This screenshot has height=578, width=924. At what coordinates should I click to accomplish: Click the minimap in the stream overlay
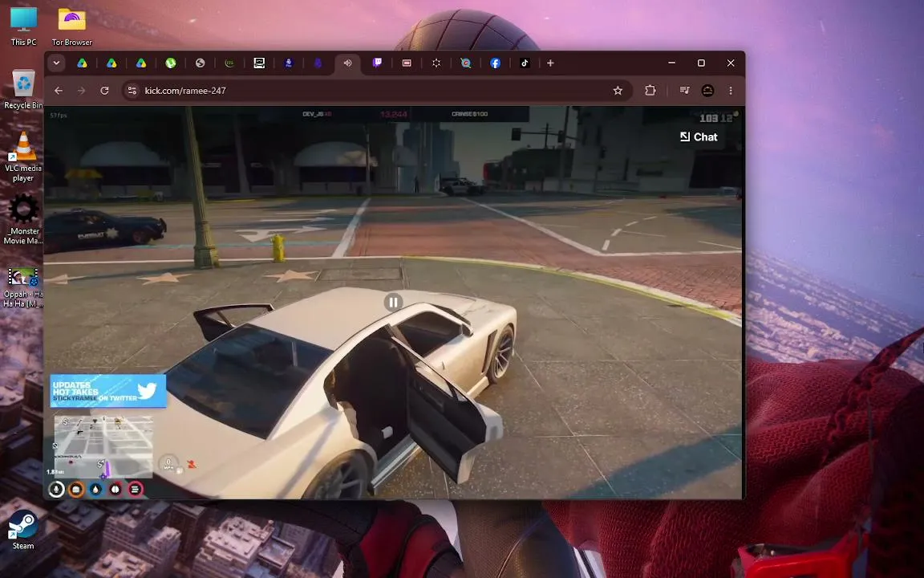(103, 446)
